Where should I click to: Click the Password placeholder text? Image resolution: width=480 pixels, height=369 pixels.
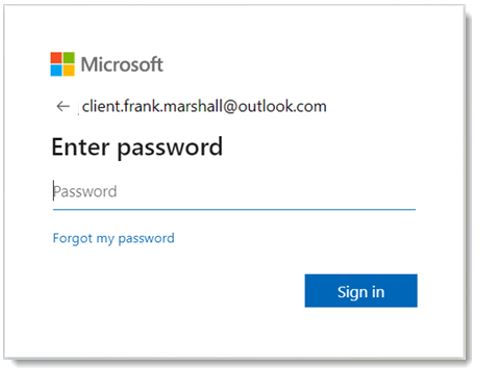tap(85, 192)
